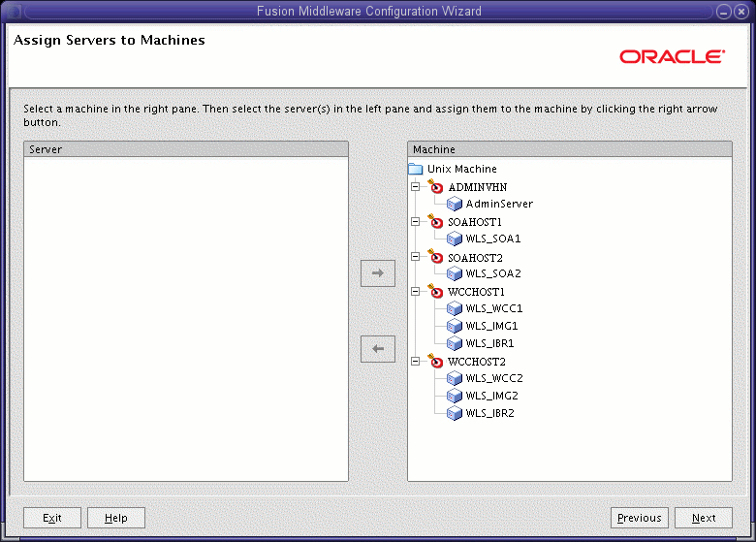The image size is (756, 542).
Task: Collapse the WCCHOST1 machine node
Action: tap(415, 291)
